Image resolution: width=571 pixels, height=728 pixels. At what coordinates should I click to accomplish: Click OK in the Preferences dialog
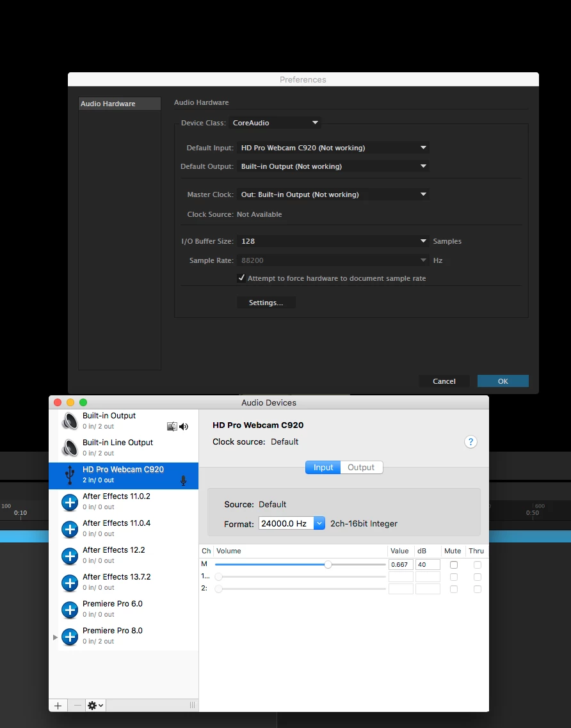pyautogui.click(x=503, y=381)
